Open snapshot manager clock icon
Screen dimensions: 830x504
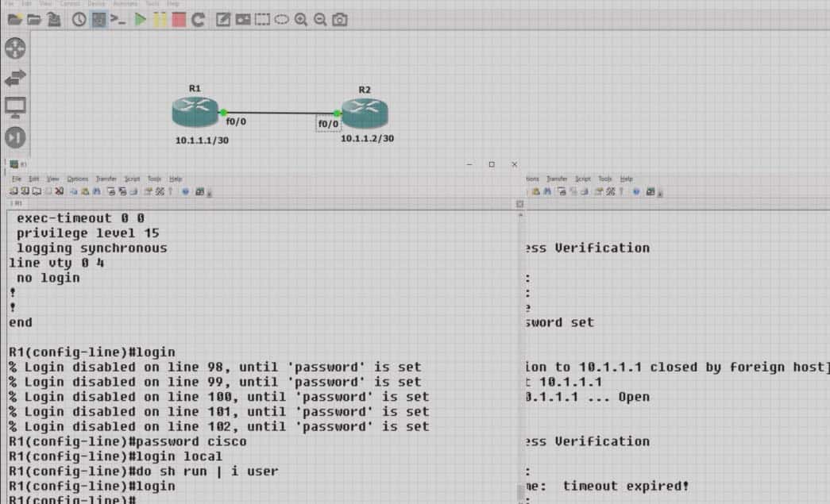(x=79, y=20)
